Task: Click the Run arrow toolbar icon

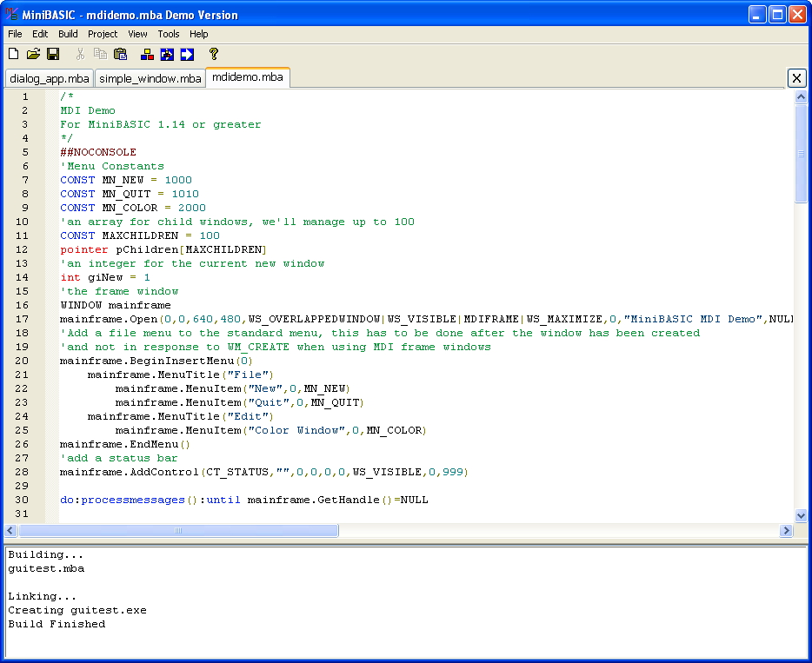Action: [187, 54]
